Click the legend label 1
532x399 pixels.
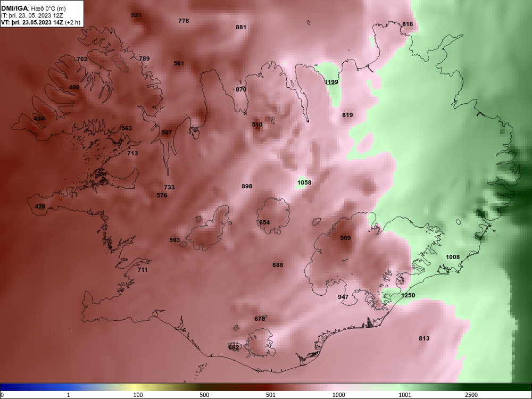coord(69,395)
